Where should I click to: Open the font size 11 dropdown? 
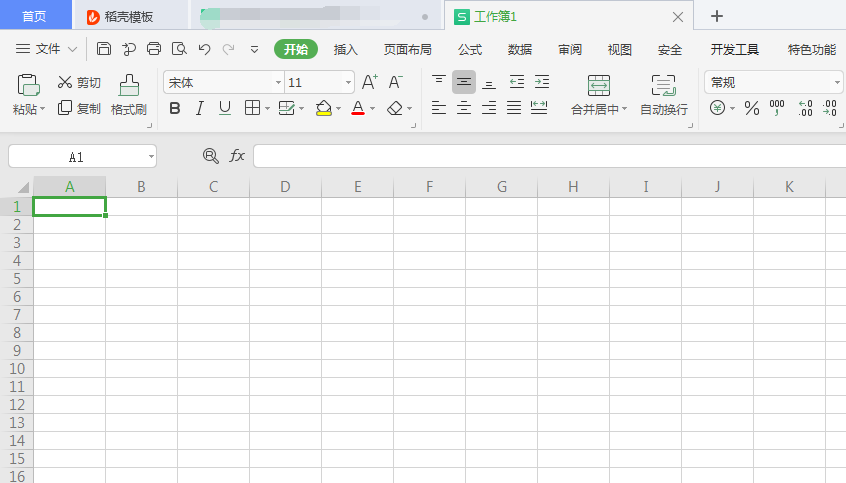[349, 83]
